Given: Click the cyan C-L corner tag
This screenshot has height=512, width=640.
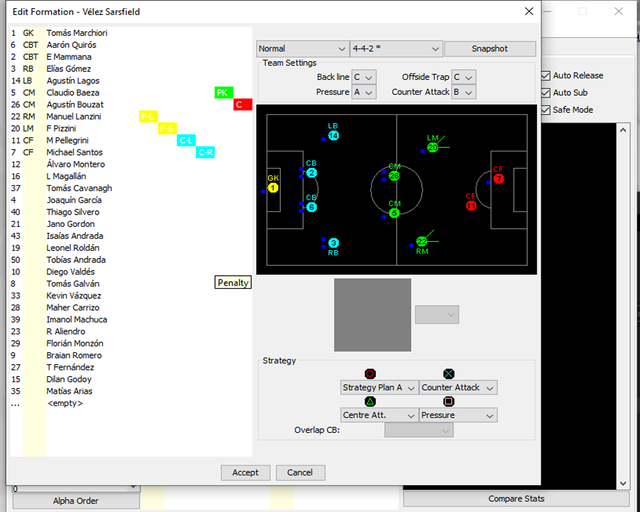Looking at the screenshot, I should [186, 140].
